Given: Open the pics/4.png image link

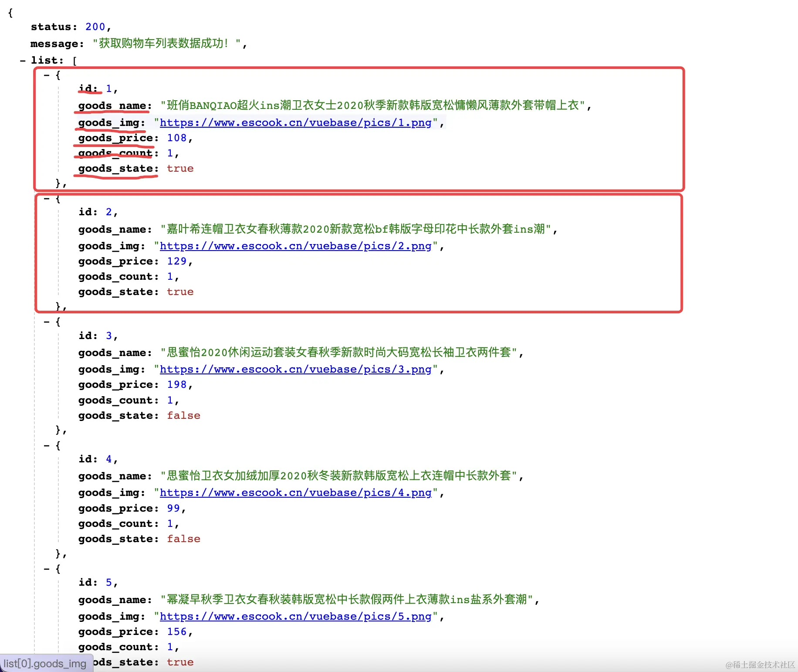Looking at the screenshot, I should pos(295,493).
